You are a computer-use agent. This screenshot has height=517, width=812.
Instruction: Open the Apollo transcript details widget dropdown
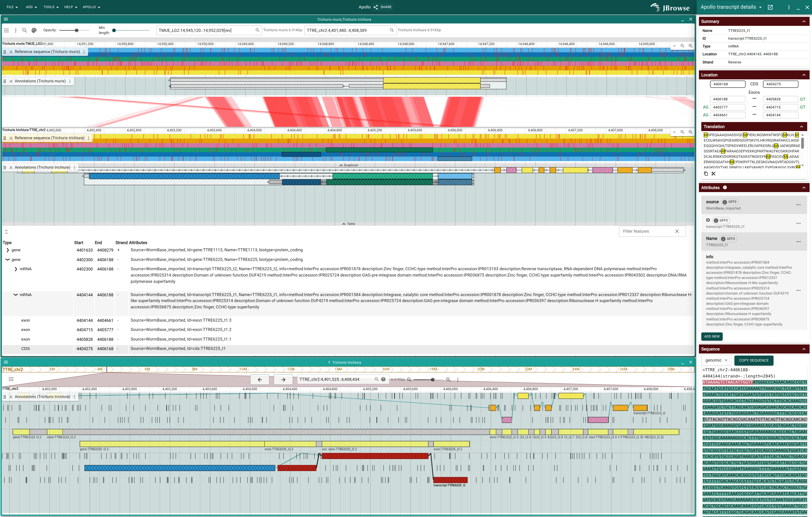(x=731, y=7)
